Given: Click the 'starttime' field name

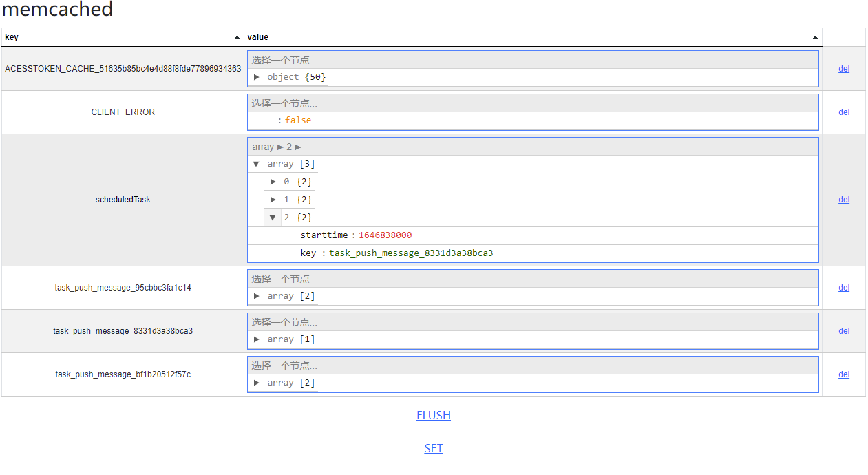Looking at the screenshot, I should pyautogui.click(x=324, y=235).
